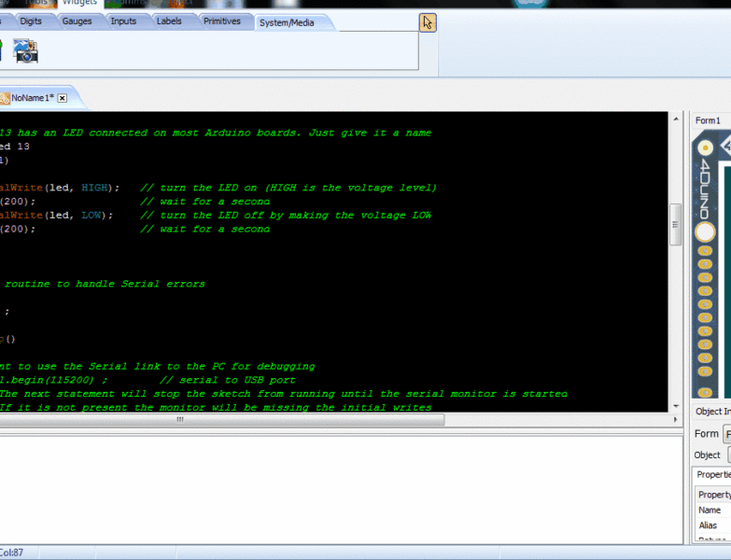The image size is (731, 560).
Task: Select the camera media widget icon
Action: (x=25, y=51)
